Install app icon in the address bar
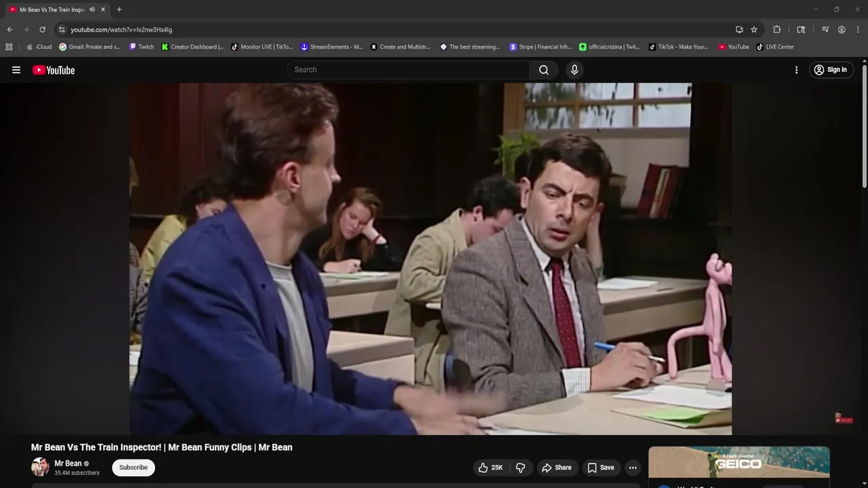 pyautogui.click(x=739, y=30)
